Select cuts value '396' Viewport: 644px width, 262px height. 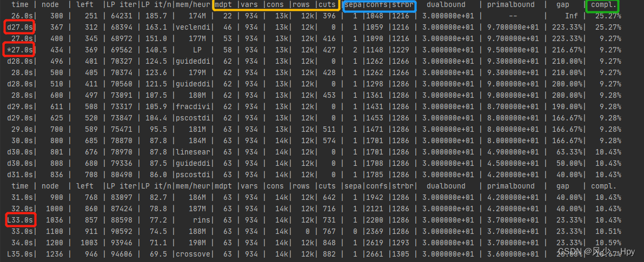(x=329, y=16)
